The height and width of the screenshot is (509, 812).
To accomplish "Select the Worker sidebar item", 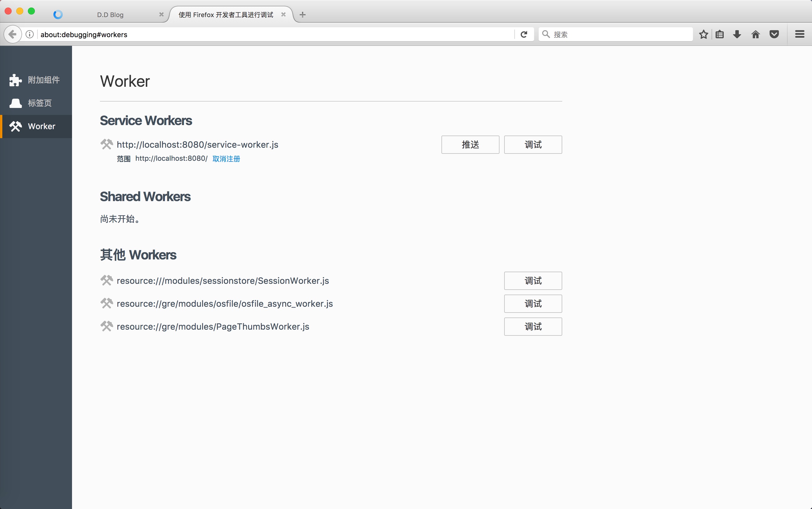I will point(36,126).
